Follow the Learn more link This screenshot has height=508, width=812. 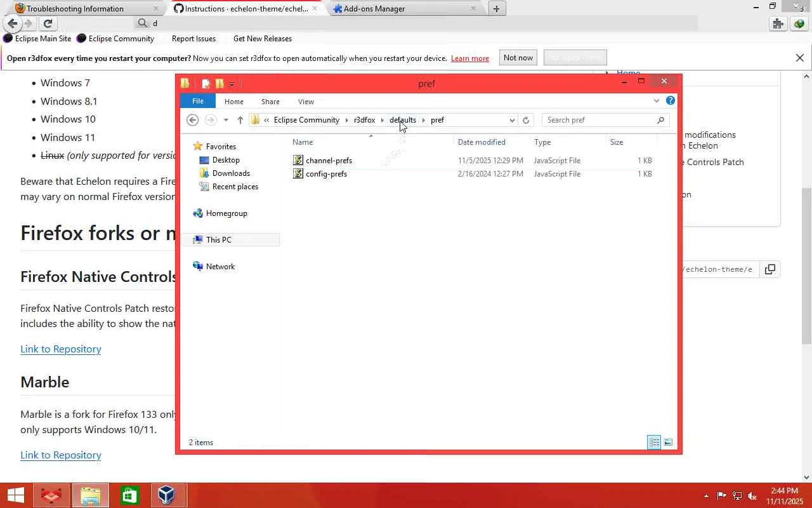click(x=470, y=58)
